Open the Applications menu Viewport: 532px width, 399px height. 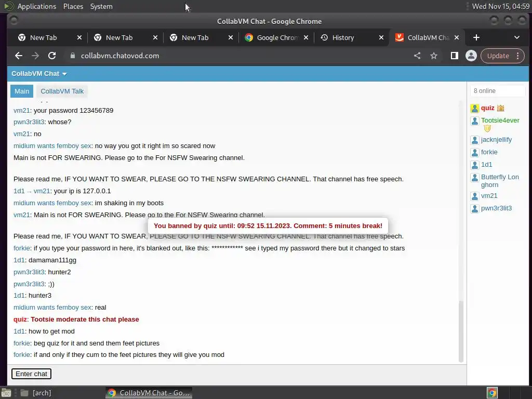[x=37, y=6]
